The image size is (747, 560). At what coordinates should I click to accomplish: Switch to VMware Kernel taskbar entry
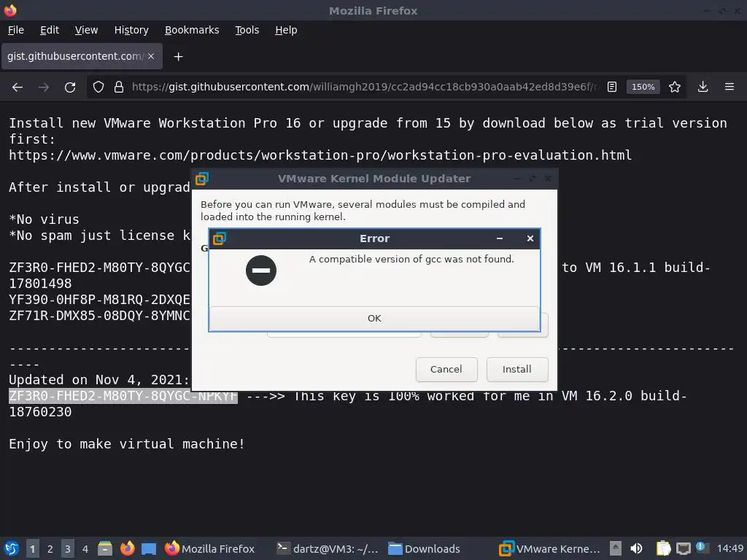coord(549,548)
